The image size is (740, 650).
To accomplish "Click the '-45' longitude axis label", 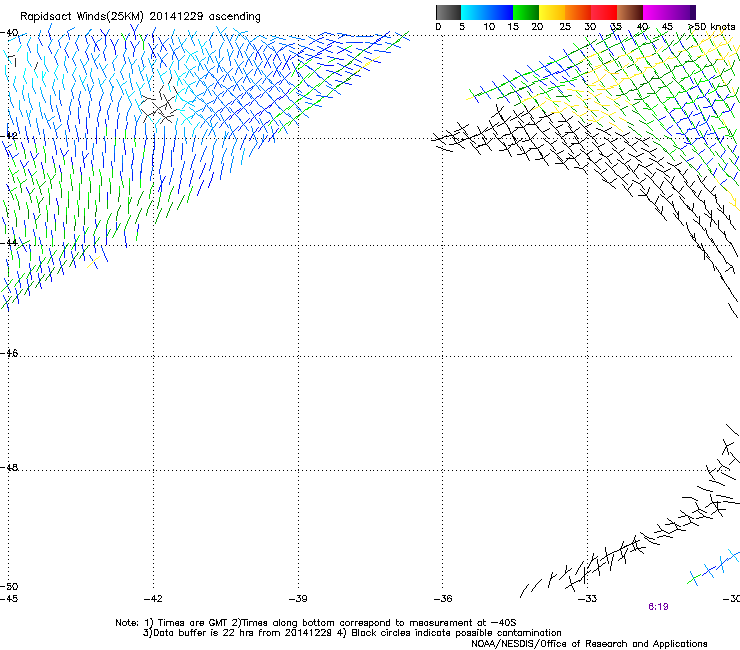I will tap(9, 599).
